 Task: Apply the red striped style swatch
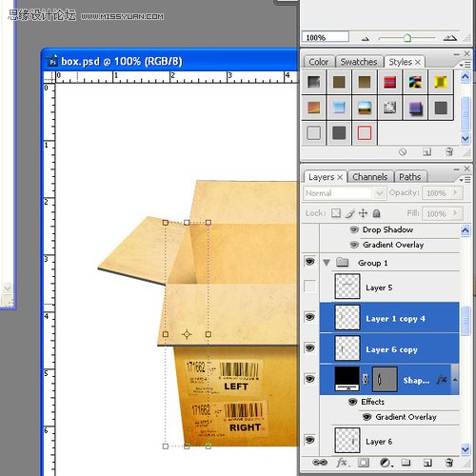(389, 82)
